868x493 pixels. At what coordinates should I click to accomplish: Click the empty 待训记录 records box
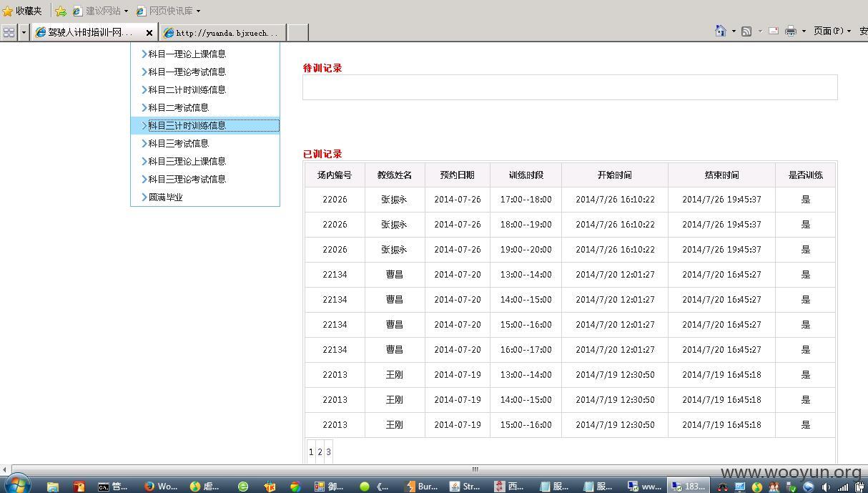point(570,87)
